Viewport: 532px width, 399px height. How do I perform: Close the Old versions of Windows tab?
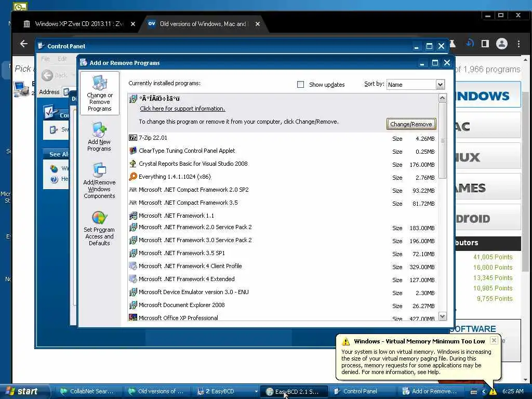pyautogui.click(x=258, y=24)
